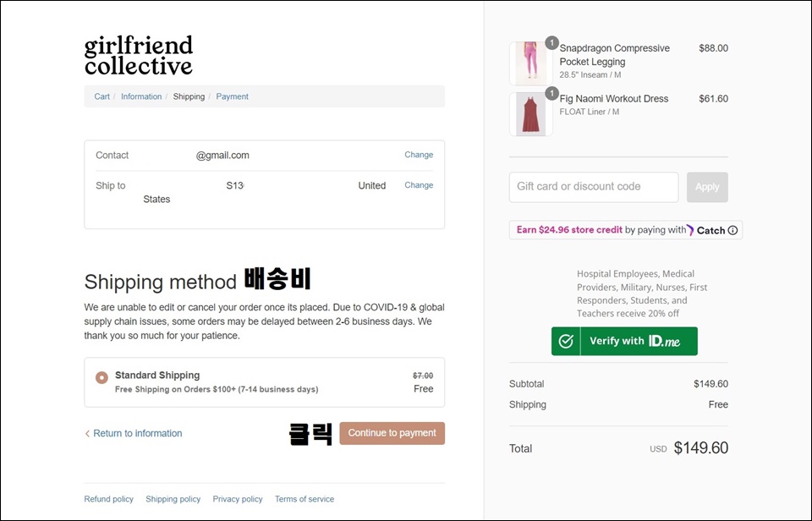Click the Catch logo in store credit banner
Viewport: 812px width, 521px height.
[705, 230]
